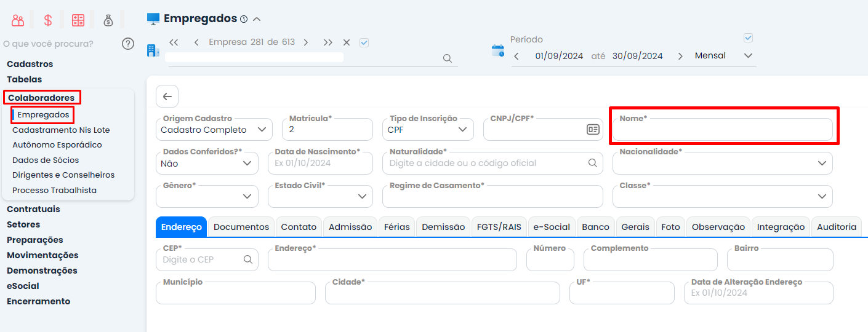Click the monitor icon beside Empregados title
Viewport: 868px width, 332px height.
(x=153, y=19)
